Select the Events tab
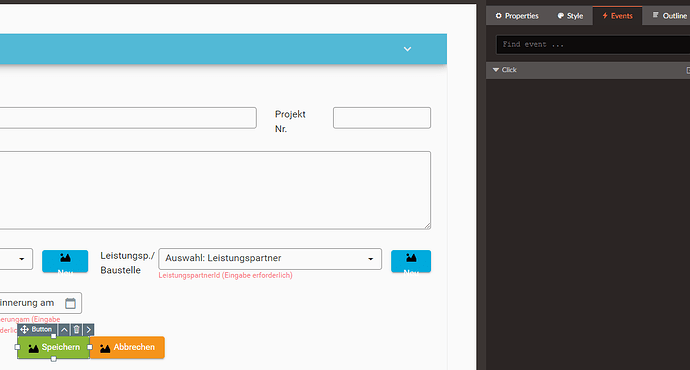 coord(617,16)
